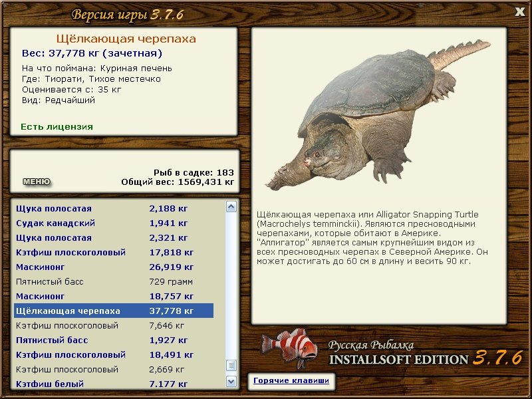The height and width of the screenshot is (399, 532).
Task: Select Маскинонг 26,919 кг row
Action: click(x=114, y=267)
